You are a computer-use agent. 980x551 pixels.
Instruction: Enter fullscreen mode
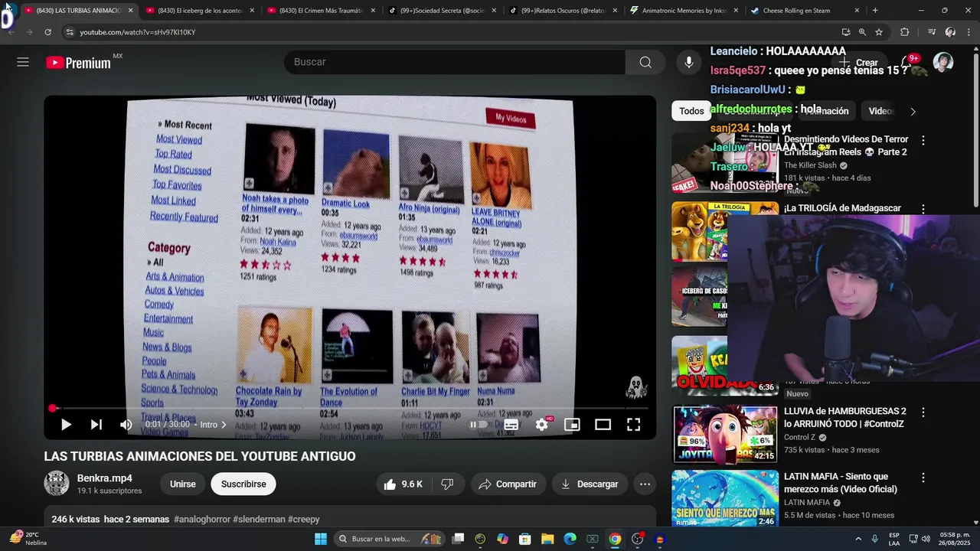coord(633,425)
